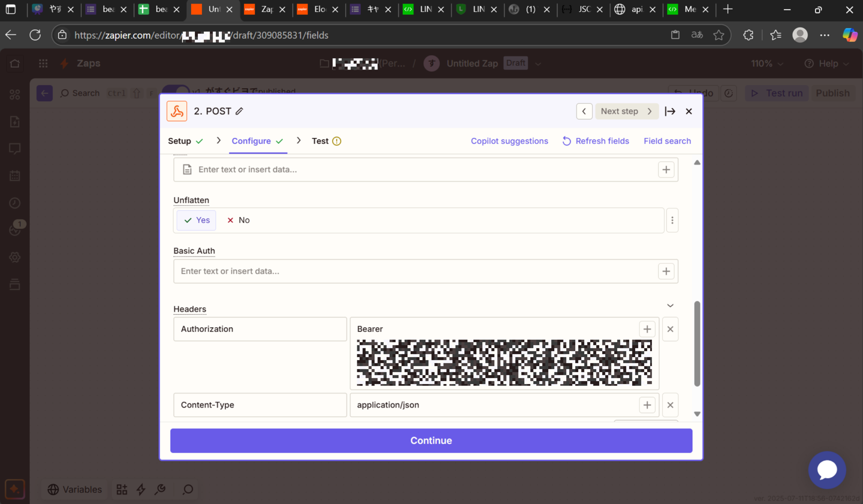Switch to the Test tab
Screen dimensions: 863x504
(x=326, y=141)
